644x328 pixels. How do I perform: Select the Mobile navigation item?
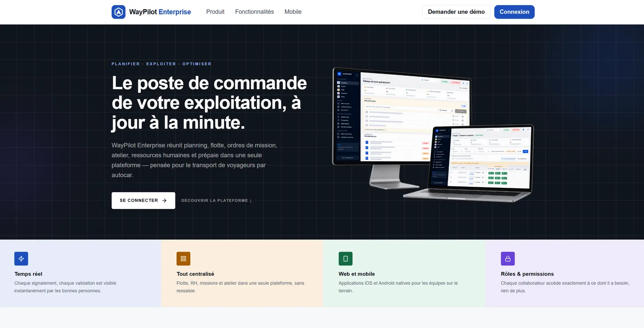[x=293, y=12]
